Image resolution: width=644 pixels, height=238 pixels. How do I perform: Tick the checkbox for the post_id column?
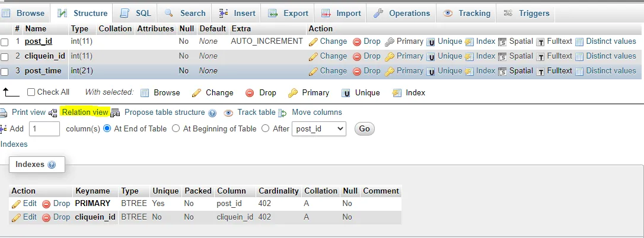pyautogui.click(x=5, y=42)
